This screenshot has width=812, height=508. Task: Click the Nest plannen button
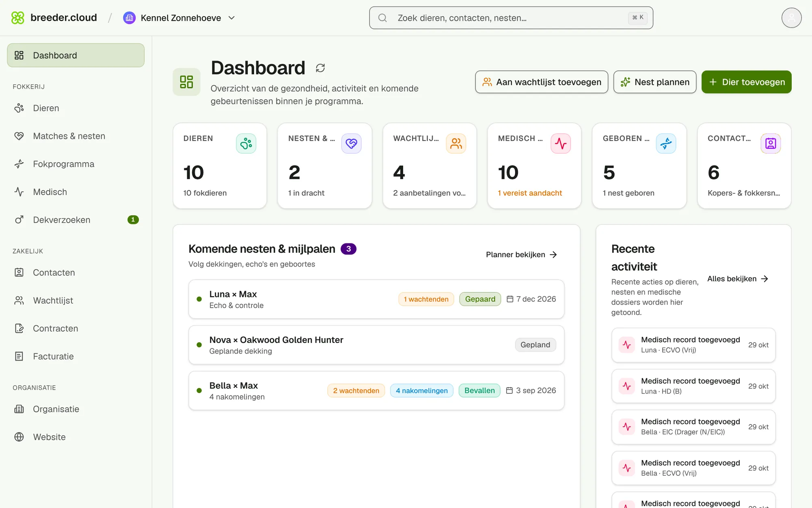click(654, 82)
